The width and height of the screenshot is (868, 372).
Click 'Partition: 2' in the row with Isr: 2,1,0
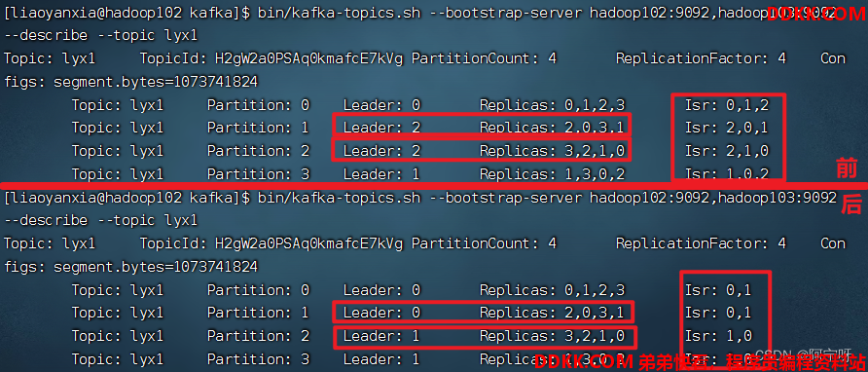coord(258,151)
